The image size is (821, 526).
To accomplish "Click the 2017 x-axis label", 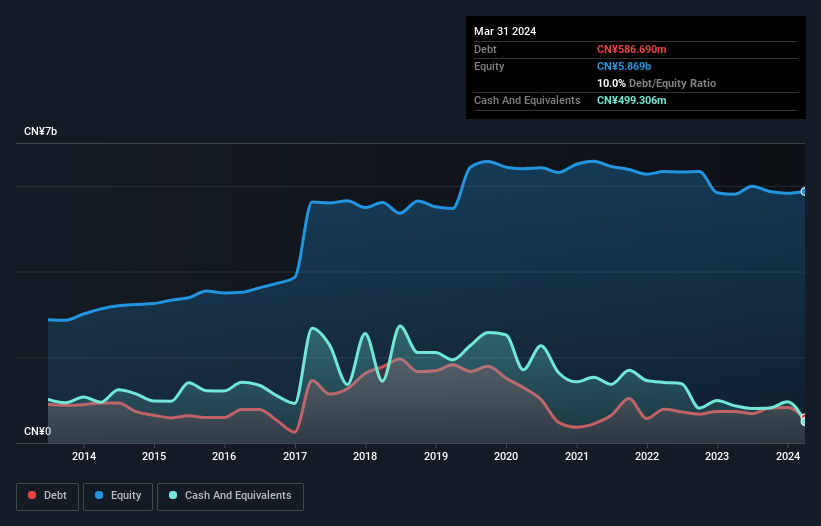I will click(x=295, y=456).
